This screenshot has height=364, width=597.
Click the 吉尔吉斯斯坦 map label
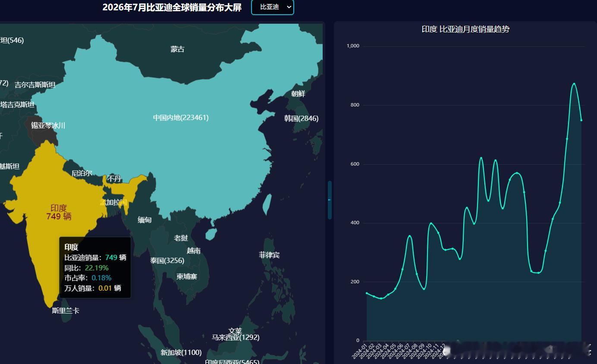coord(35,85)
